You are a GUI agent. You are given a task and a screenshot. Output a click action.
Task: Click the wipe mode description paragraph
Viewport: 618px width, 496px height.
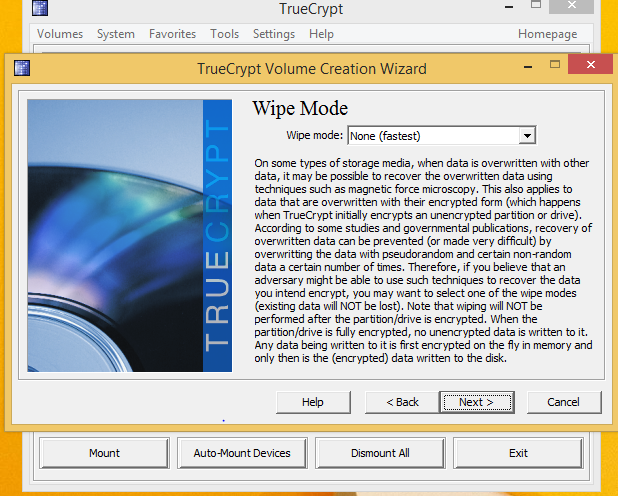click(423, 260)
